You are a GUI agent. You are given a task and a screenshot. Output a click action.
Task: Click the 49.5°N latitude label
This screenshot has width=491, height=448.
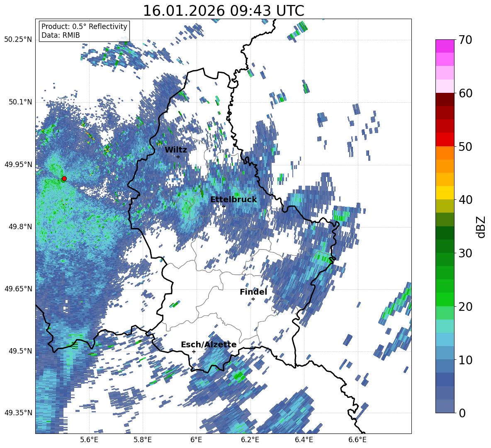tap(20, 351)
